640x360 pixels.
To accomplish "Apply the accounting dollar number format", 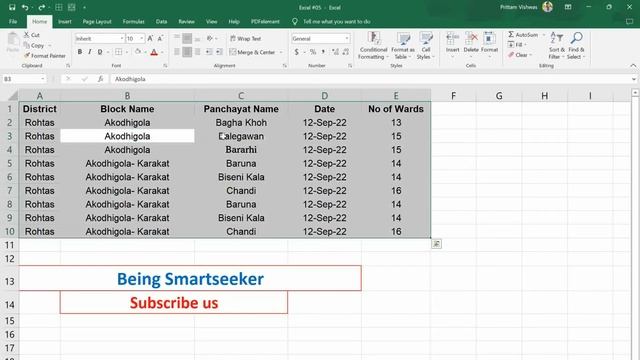I will (x=297, y=52).
